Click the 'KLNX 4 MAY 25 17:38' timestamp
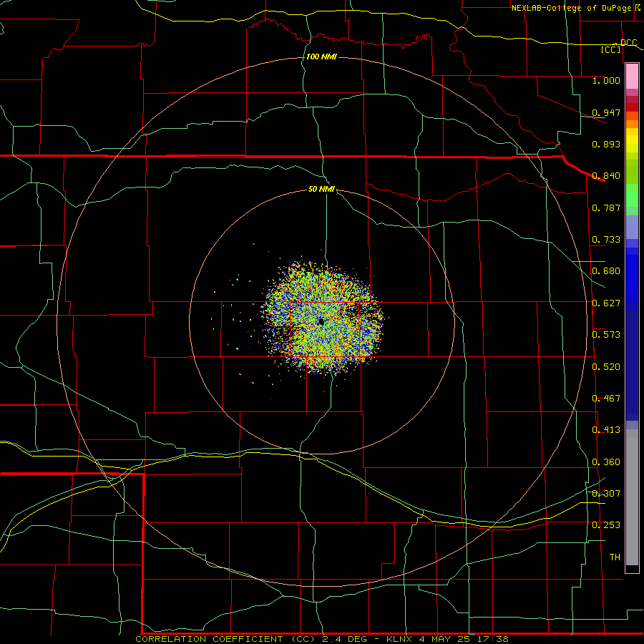Viewport: 644px width, 644px height. 447,639
